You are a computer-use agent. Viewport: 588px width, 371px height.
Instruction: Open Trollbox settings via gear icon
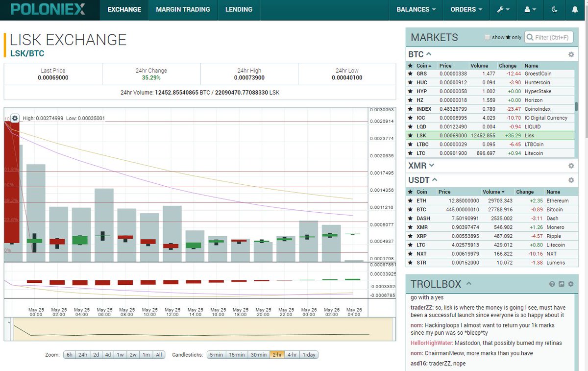click(x=570, y=284)
